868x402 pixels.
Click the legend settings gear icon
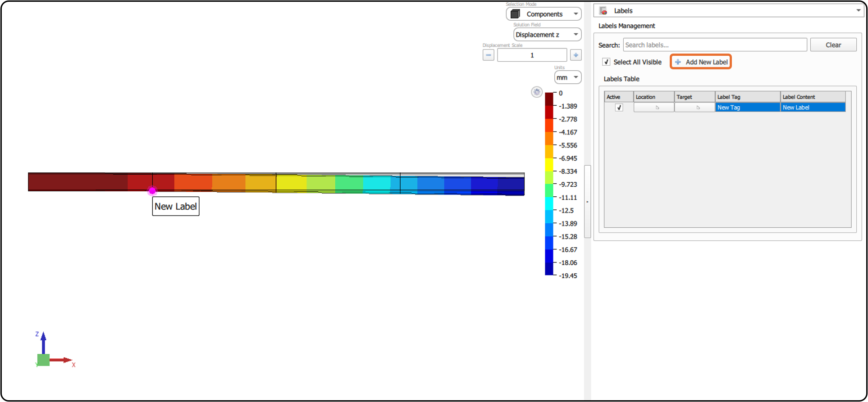click(536, 92)
